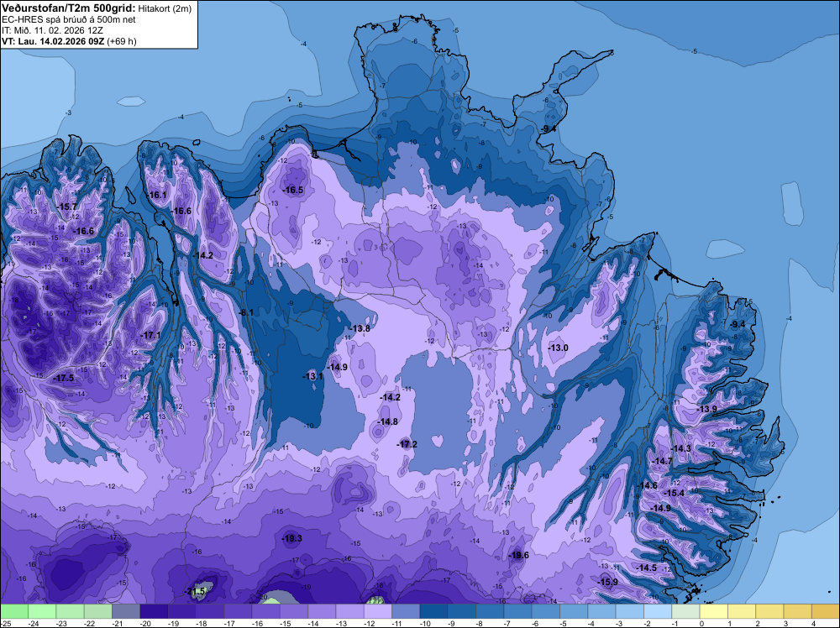The width and height of the screenshot is (840, 628).
Task: Click the -14.6 temperature value
Action: (647, 485)
